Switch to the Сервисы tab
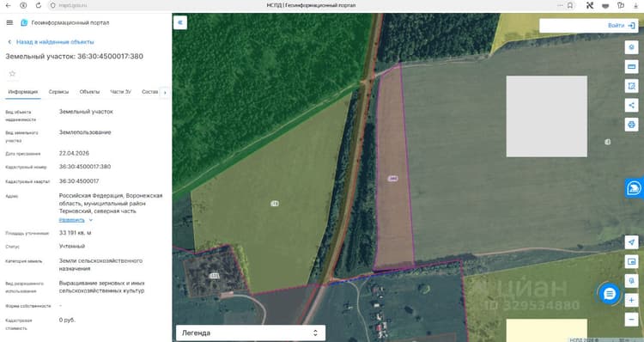Screen dimensions: 644x342 point(58,92)
